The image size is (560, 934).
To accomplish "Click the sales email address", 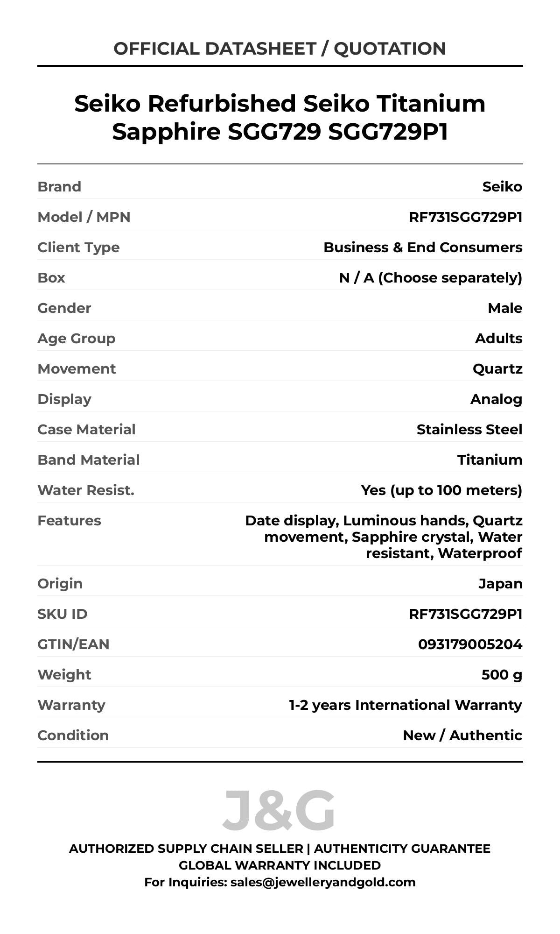I will pyautogui.click(x=322, y=882).
